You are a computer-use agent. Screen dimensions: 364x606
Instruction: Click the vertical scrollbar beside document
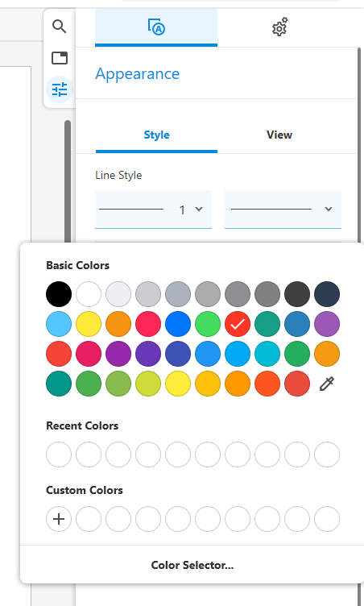pyautogui.click(x=68, y=181)
